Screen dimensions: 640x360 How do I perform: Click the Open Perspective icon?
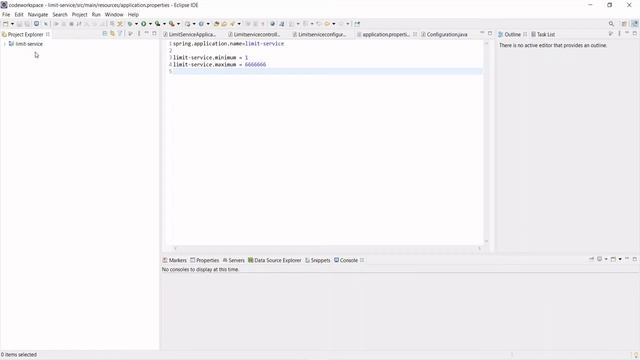click(624, 24)
